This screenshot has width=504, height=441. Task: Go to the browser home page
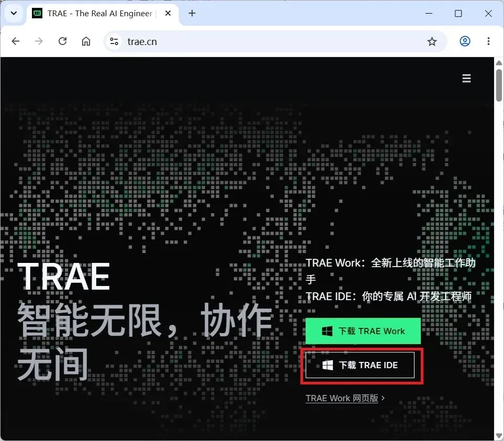tap(86, 41)
